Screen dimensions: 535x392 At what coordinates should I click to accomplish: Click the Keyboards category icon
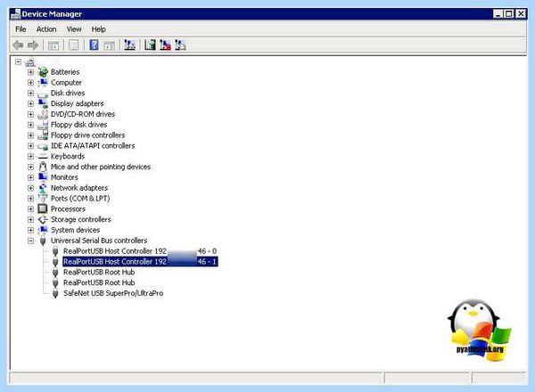(43, 156)
